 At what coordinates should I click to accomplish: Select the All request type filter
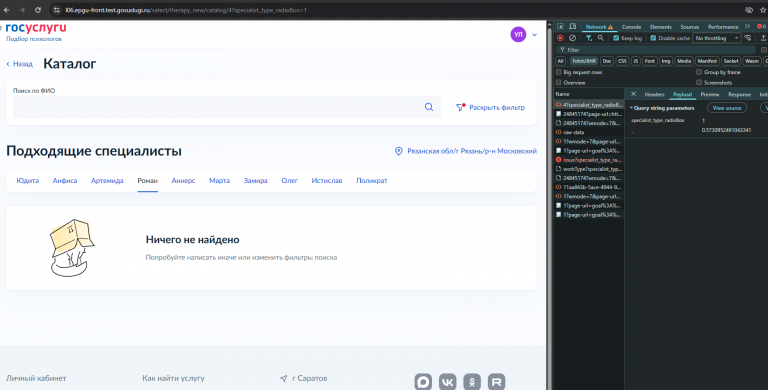tap(560, 61)
